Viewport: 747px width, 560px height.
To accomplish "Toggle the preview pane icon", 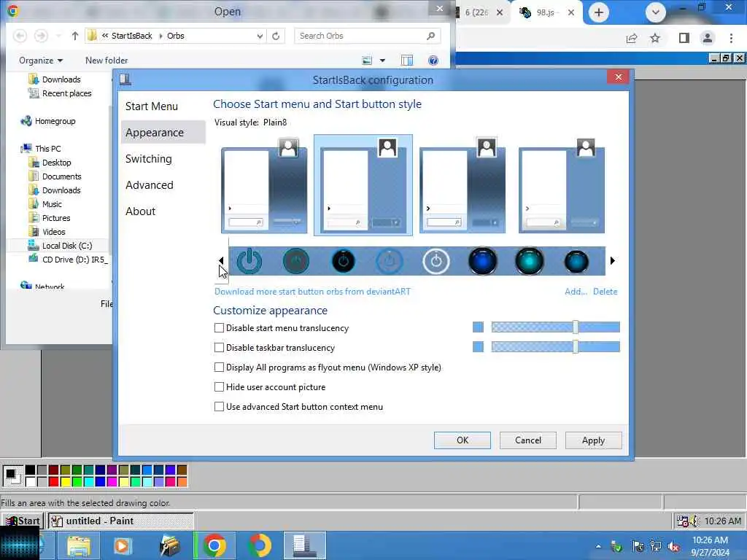I will (407, 61).
